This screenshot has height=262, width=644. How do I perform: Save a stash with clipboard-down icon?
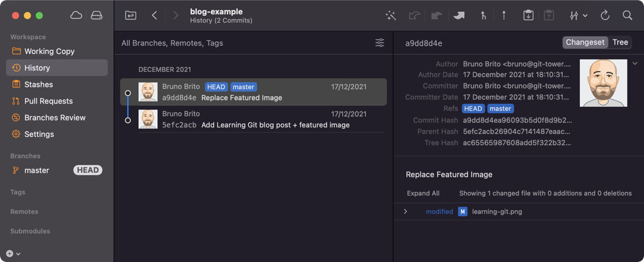coord(528,16)
